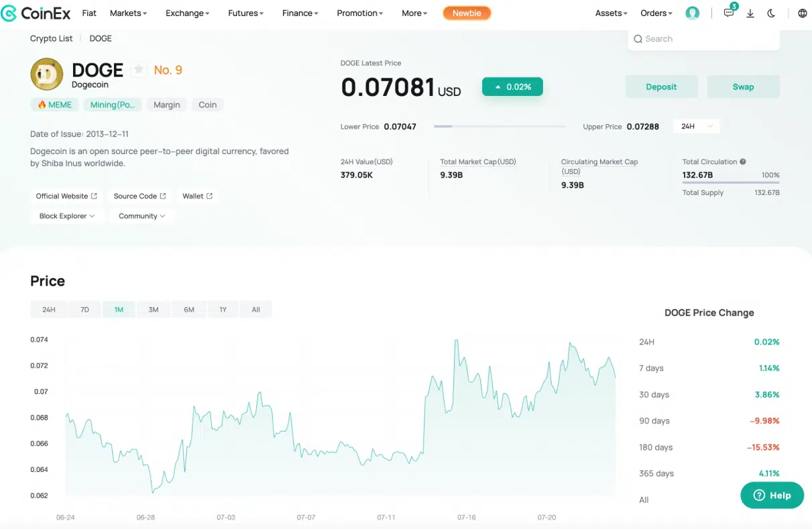Click the Upper Price 0.07288 value

point(643,126)
